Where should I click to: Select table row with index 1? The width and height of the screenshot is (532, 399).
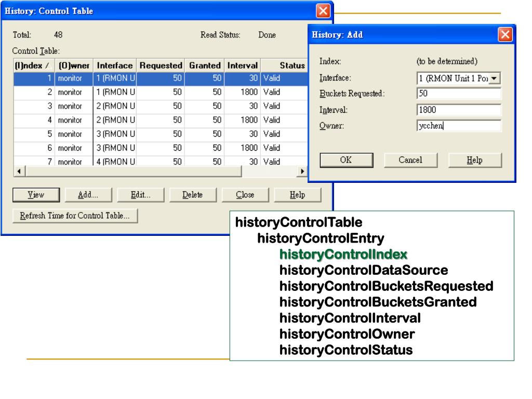tap(160, 78)
